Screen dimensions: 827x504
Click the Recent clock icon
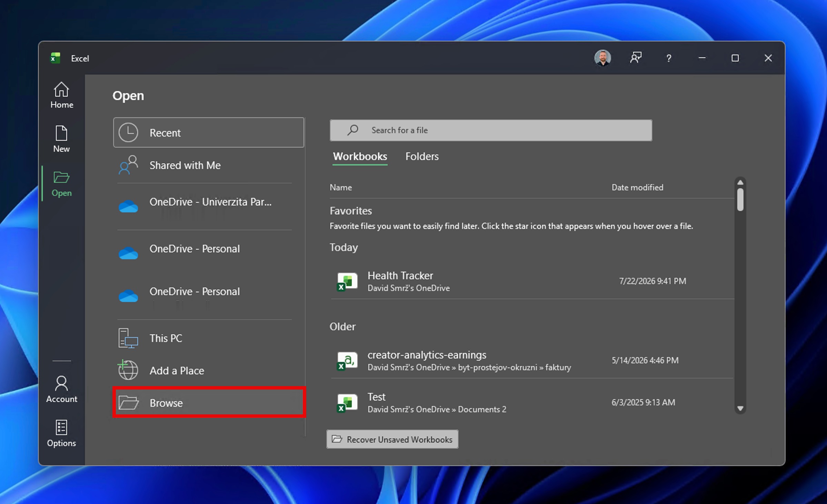(128, 132)
